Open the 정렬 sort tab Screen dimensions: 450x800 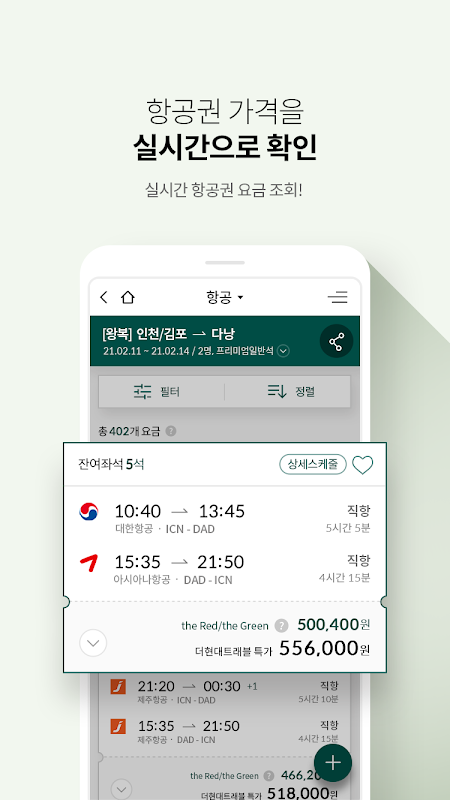coord(288,391)
